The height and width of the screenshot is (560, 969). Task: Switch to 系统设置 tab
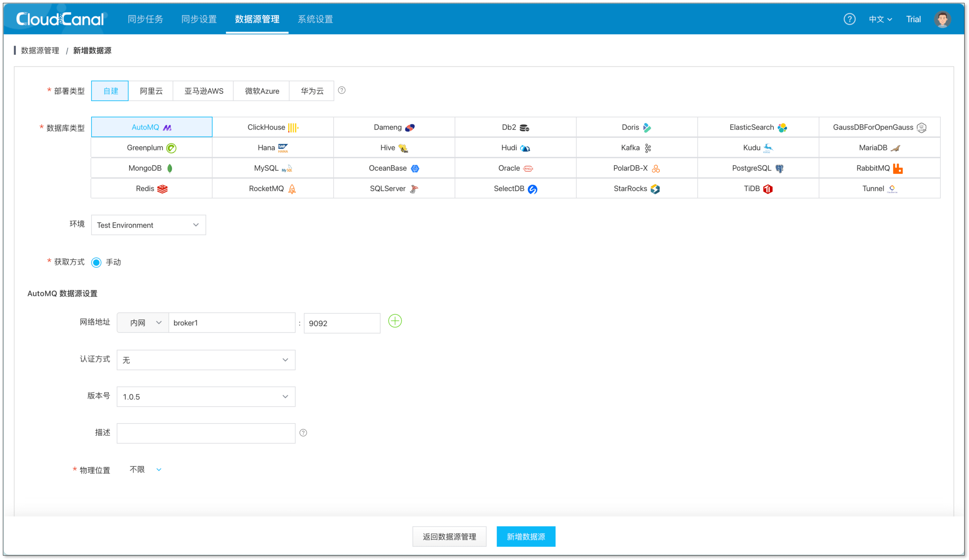pos(315,19)
